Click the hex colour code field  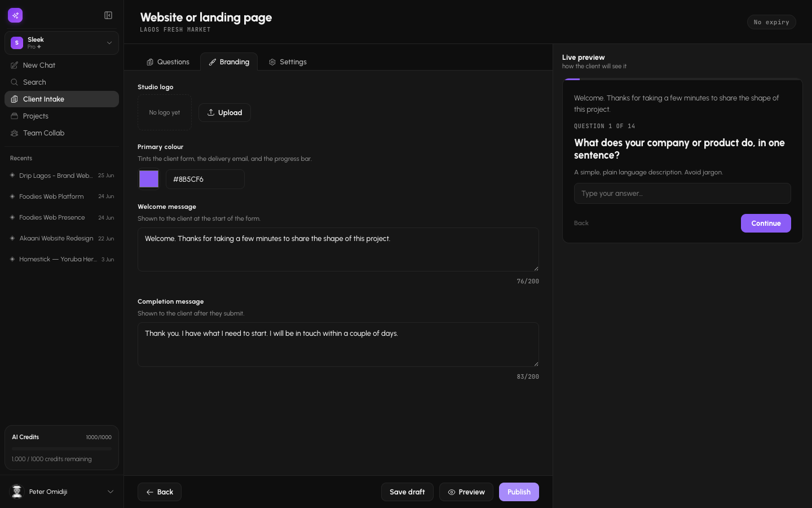[205, 179]
